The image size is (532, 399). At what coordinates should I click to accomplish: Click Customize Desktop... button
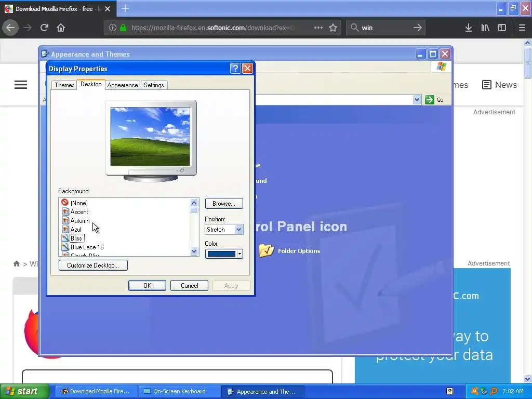click(x=93, y=265)
